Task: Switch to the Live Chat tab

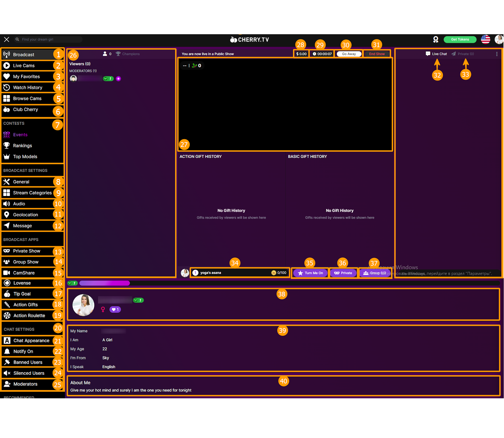Action: coord(436,54)
